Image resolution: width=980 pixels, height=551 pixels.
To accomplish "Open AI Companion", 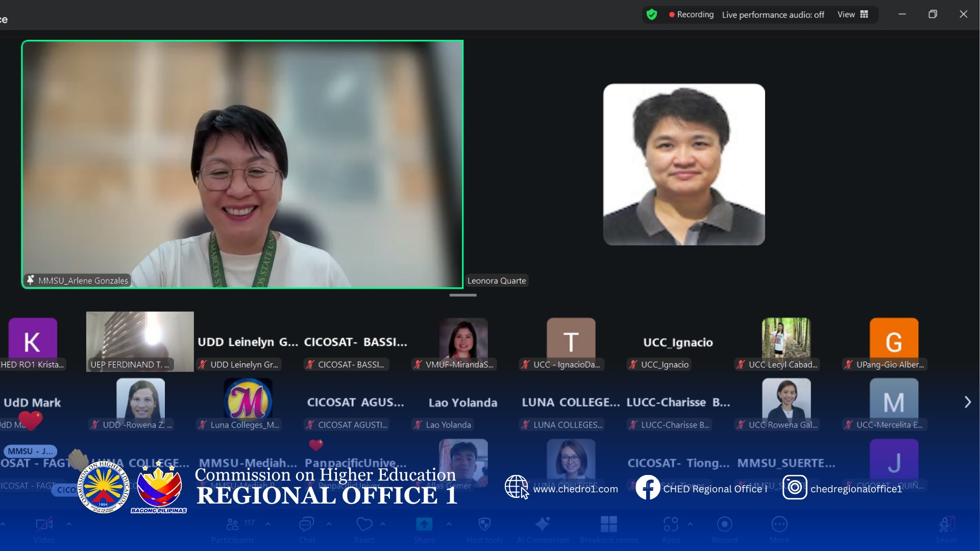I will (543, 524).
